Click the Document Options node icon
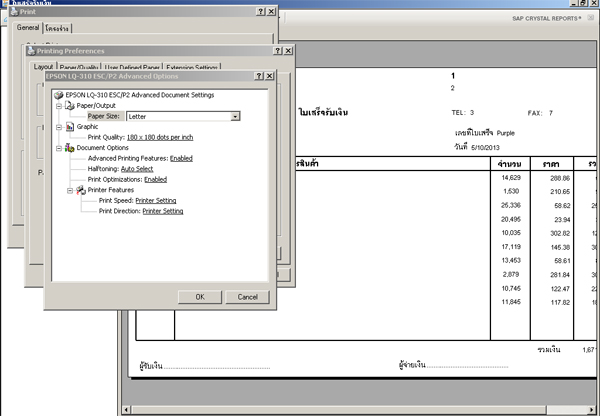The image size is (600, 416). pyautogui.click(x=70, y=148)
